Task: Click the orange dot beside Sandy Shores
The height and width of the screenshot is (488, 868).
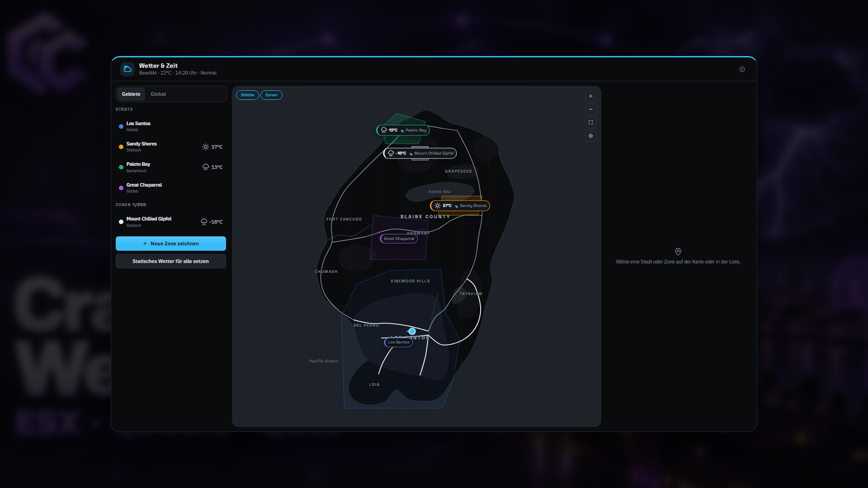Action: (x=121, y=147)
